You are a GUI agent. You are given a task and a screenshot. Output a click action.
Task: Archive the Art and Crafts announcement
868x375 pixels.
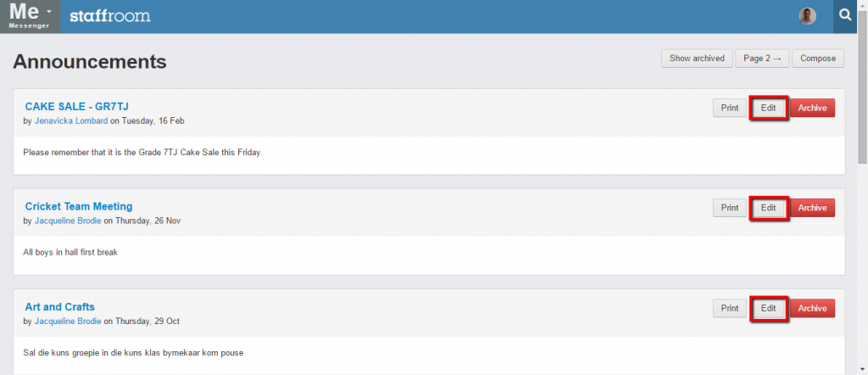[x=812, y=308]
